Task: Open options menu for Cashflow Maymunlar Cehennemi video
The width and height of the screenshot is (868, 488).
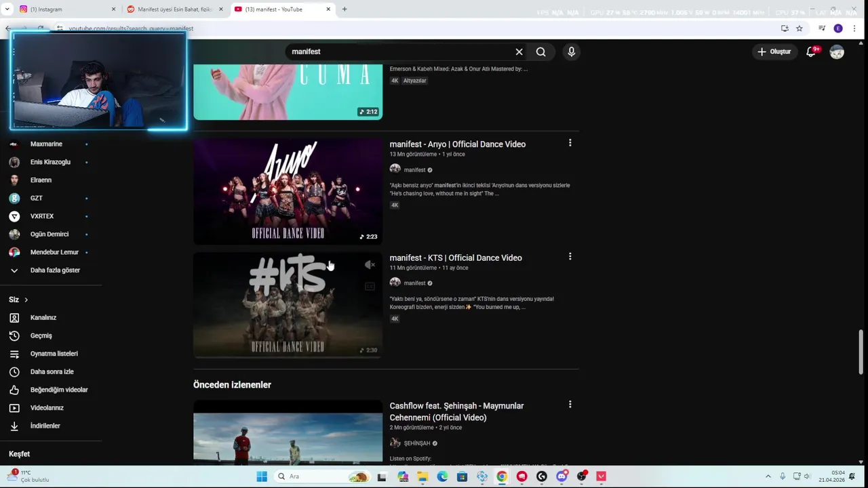Action: (x=570, y=405)
